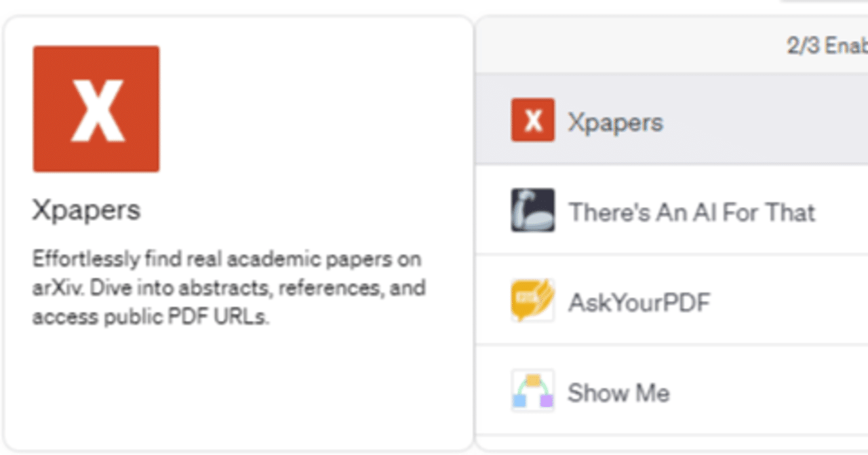Click empty space right of AskYourPDF label
Image resolution: width=868 pixels, height=455 pixels.
pos(787,302)
